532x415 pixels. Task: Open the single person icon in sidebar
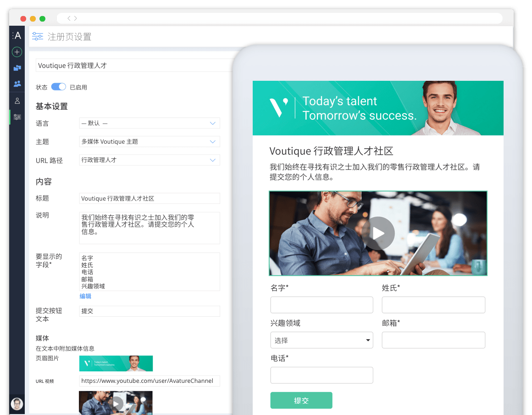[x=17, y=101]
